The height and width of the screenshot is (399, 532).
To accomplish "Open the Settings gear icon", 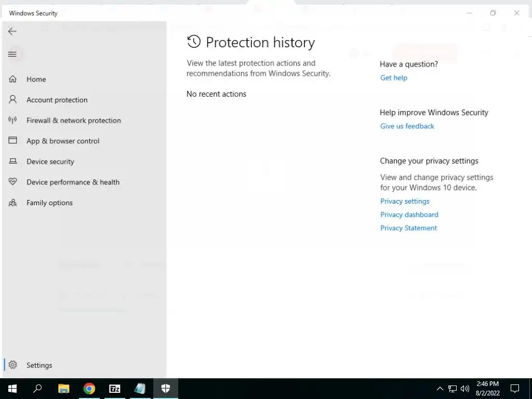I will pos(12,365).
